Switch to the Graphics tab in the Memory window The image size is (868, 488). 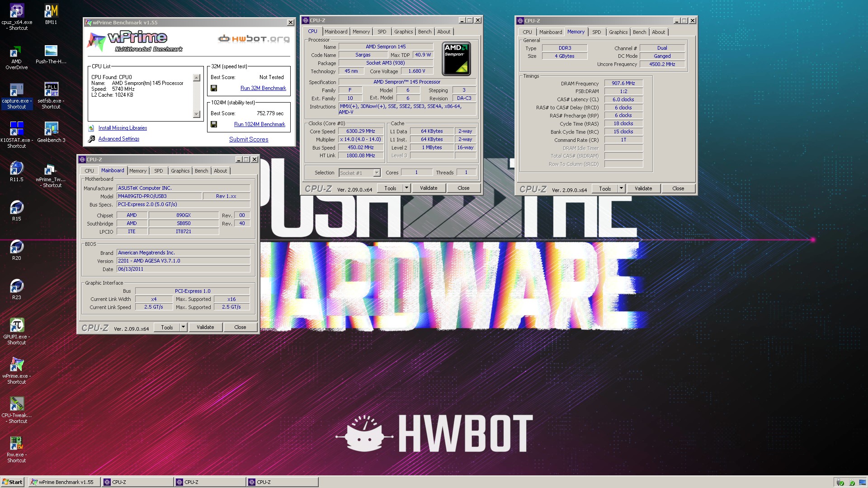[618, 32]
